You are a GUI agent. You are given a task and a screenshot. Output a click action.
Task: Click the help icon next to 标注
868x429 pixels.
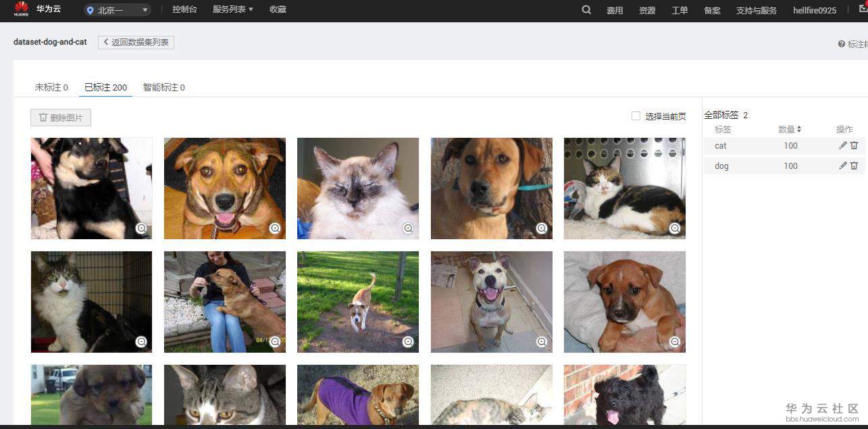[842, 44]
